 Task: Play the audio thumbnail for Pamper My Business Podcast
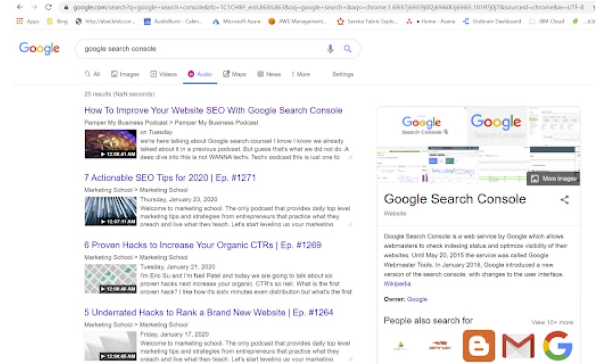(x=110, y=144)
